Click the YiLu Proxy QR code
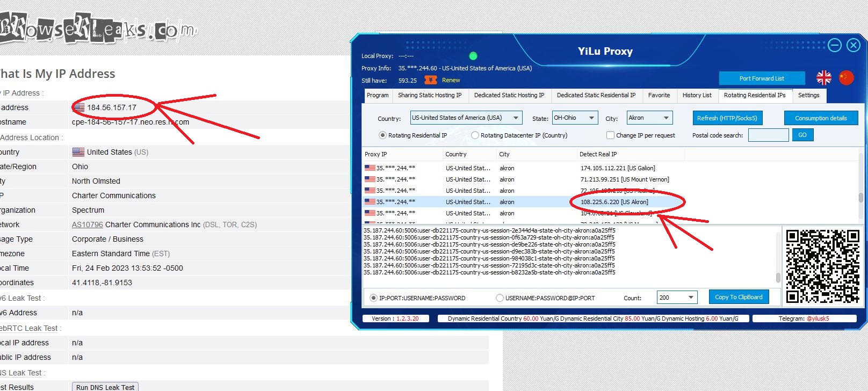 [x=823, y=266]
